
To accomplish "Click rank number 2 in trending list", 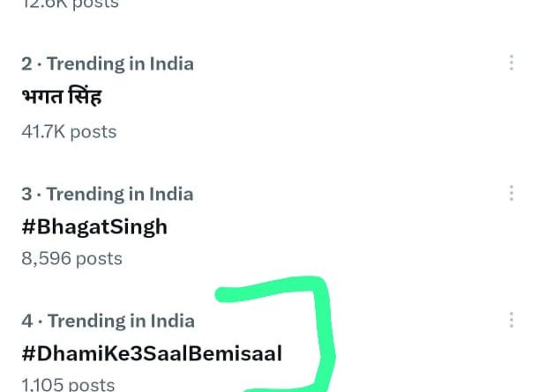I will [x=26, y=63].
